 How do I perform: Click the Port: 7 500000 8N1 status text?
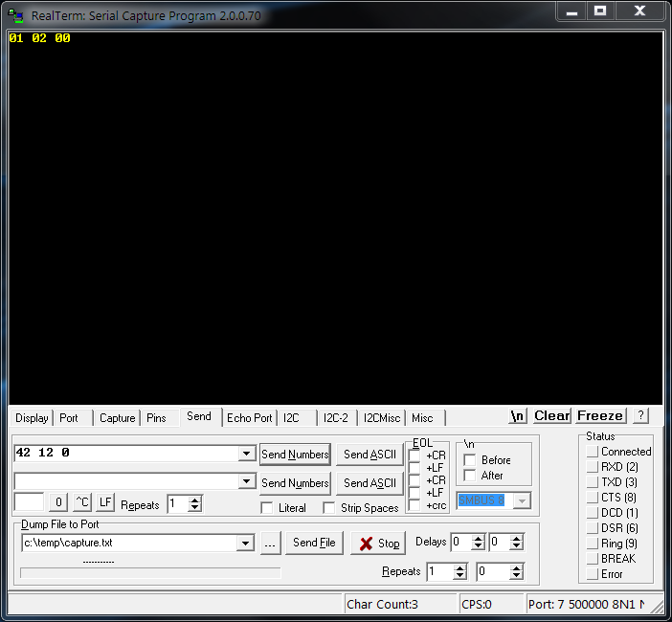[x=587, y=605]
